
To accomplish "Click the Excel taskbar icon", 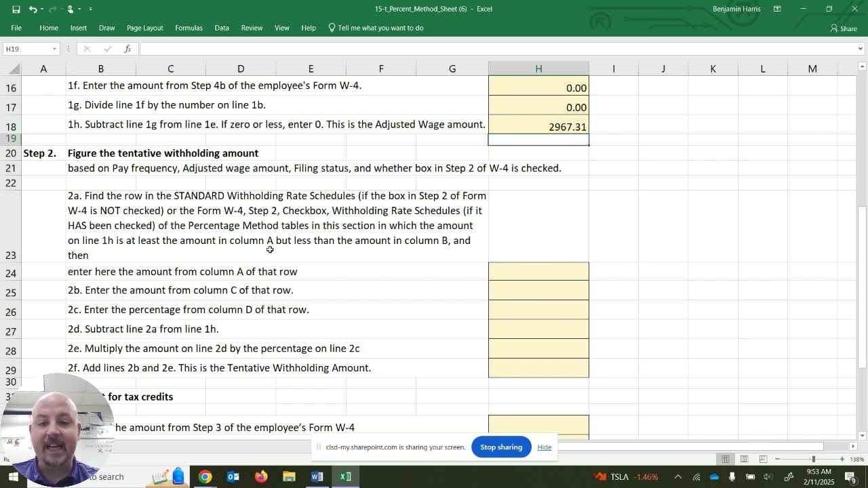I will 345,477.
